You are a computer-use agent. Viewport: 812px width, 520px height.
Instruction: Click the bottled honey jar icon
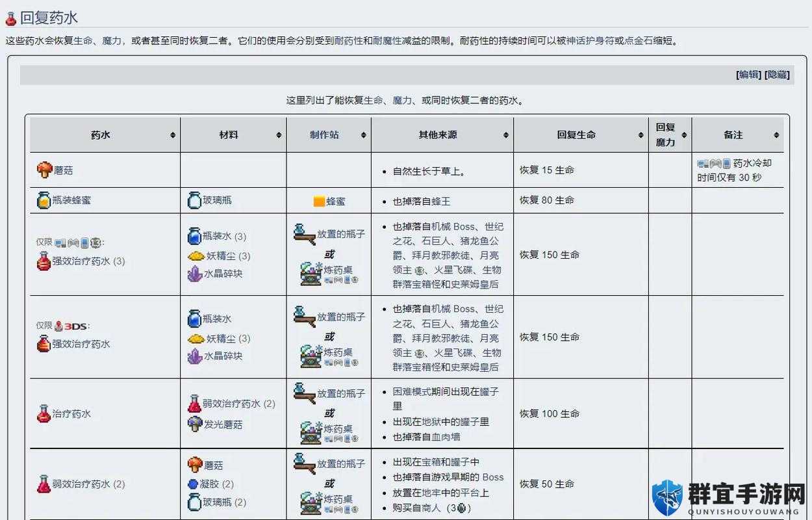(x=44, y=200)
